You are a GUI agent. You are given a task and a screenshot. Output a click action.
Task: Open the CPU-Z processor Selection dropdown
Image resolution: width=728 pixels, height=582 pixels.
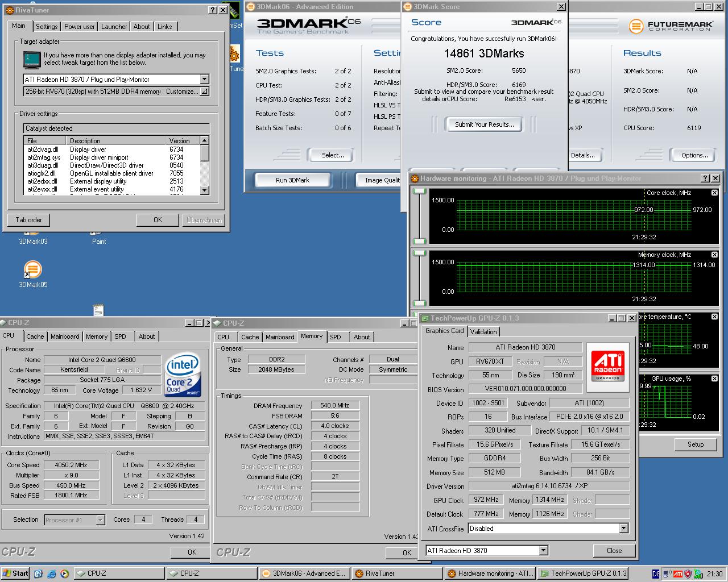click(101, 519)
